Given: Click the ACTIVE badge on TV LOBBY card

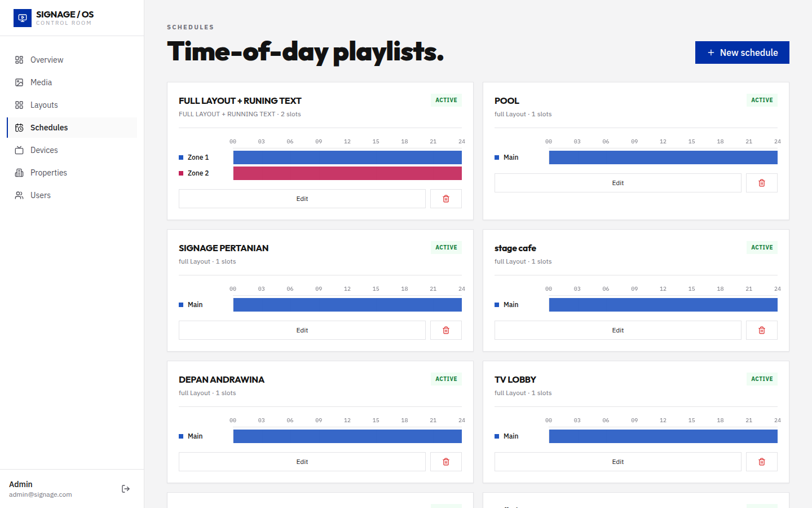Looking at the screenshot, I should [x=762, y=379].
